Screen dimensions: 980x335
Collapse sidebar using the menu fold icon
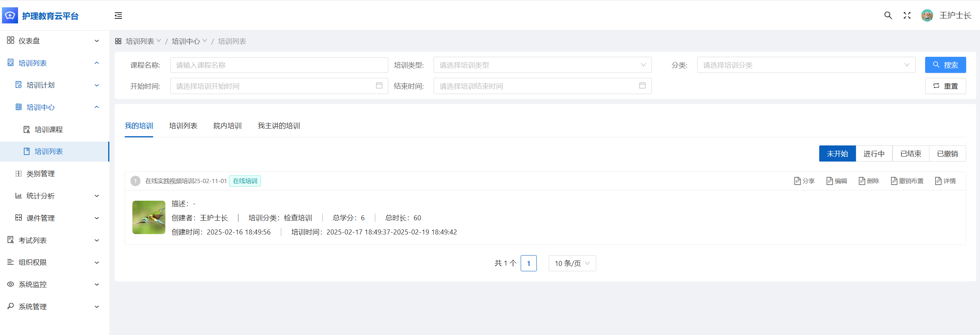118,16
